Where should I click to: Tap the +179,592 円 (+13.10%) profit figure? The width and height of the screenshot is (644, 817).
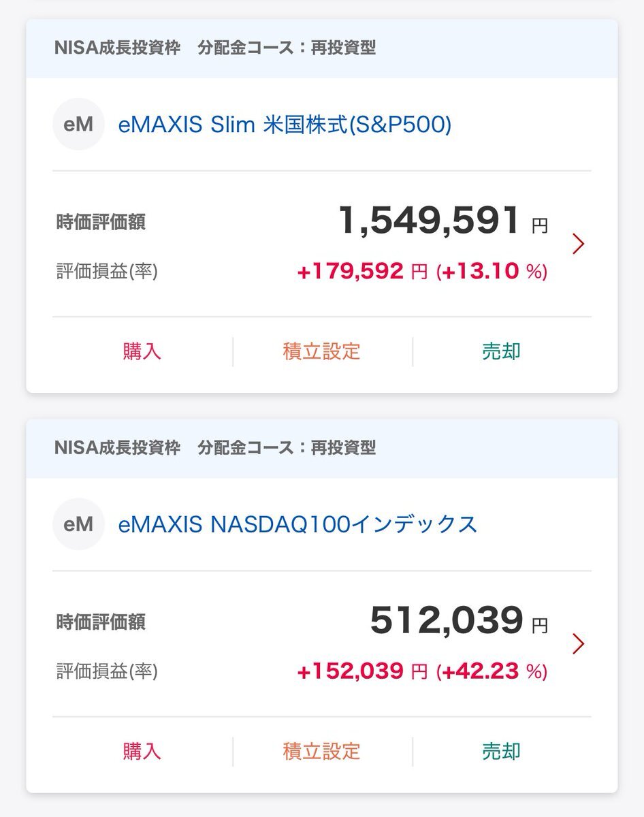[422, 272]
